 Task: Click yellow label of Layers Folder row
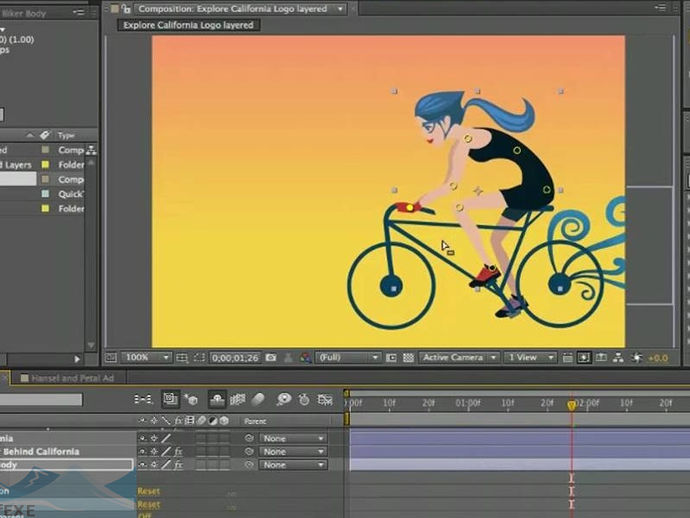[45, 165]
